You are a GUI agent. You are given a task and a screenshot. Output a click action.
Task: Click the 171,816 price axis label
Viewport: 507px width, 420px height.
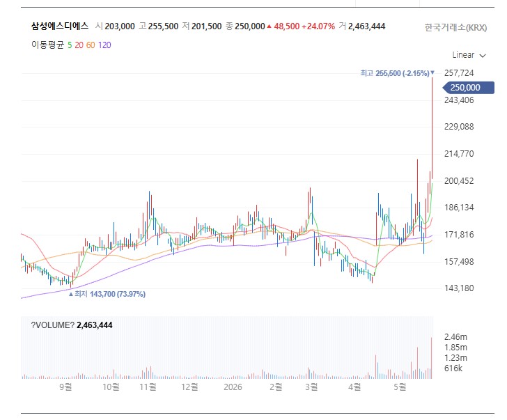[459, 235]
